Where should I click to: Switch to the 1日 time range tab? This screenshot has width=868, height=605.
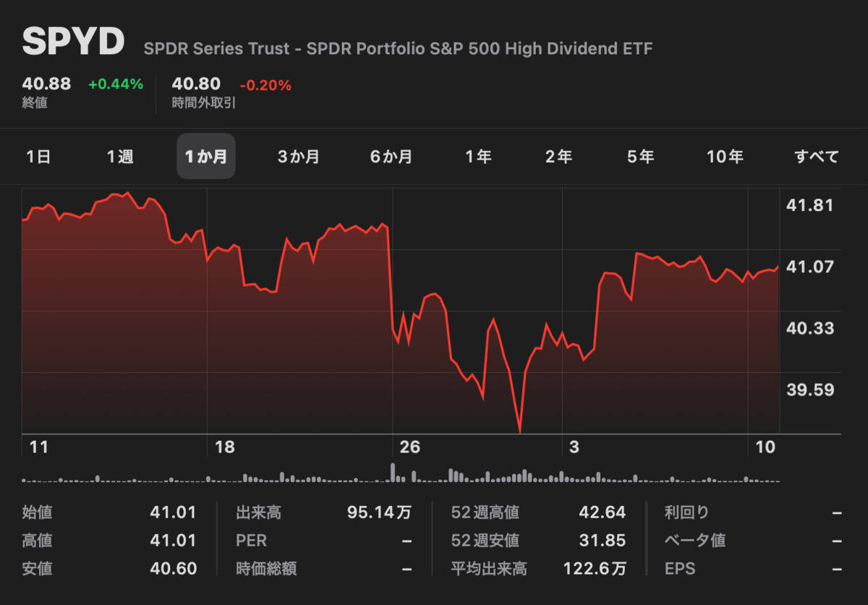(38, 156)
